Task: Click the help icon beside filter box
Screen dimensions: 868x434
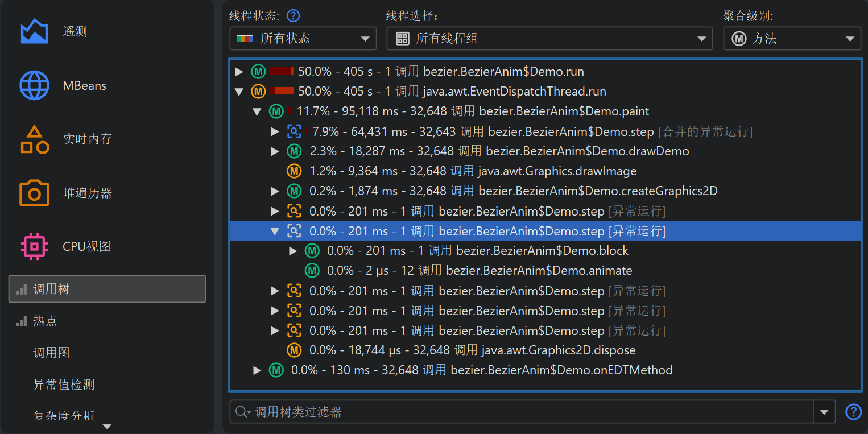Action: click(x=853, y=412)
